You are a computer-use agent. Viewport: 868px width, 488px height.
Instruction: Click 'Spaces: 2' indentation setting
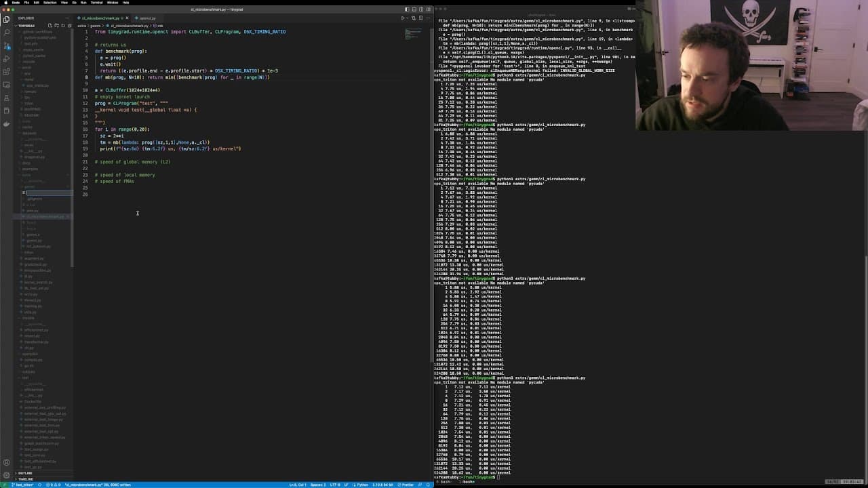pyautogui.click(x=317, y=485)
